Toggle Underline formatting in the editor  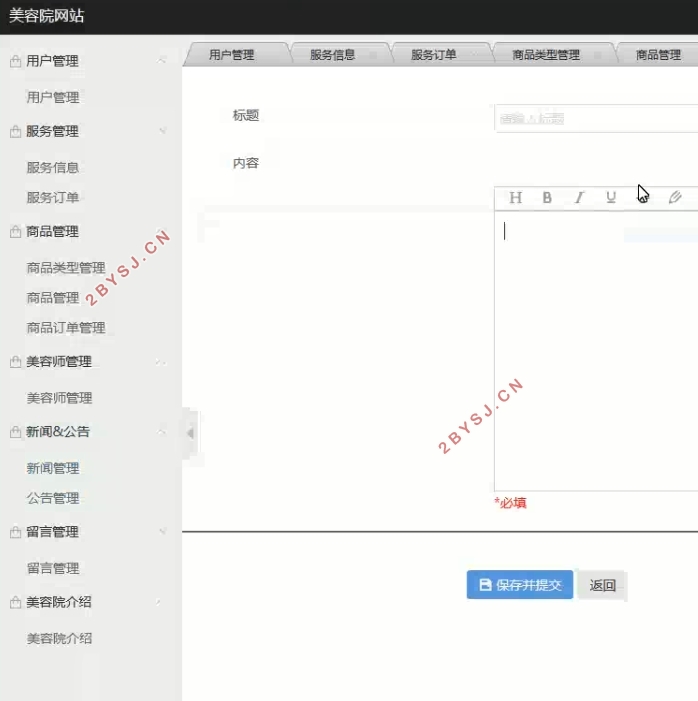[611, 197]
